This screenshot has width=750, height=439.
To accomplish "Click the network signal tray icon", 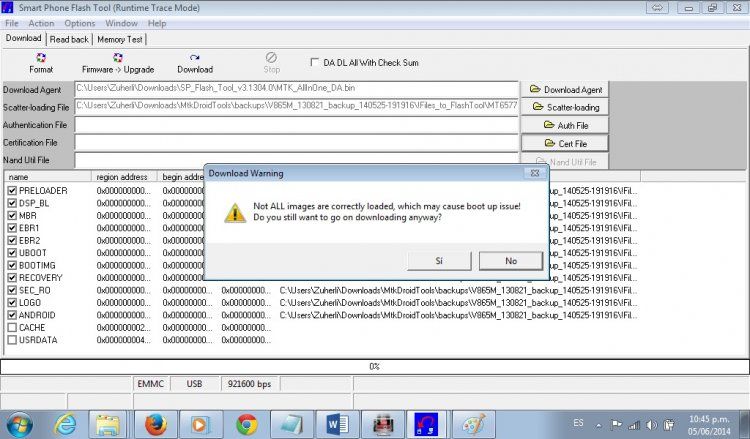I will (634, 425).
